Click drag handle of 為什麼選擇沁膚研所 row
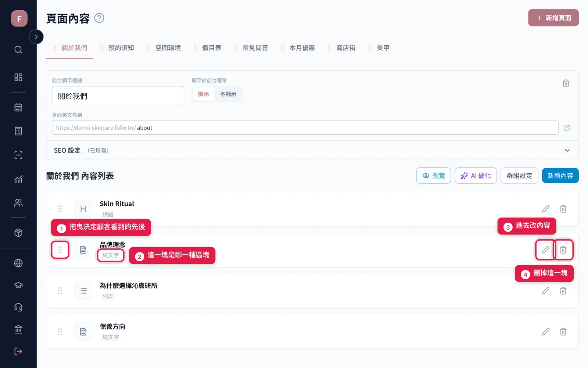The image size is (588, 368). click(x=60, y=291)
